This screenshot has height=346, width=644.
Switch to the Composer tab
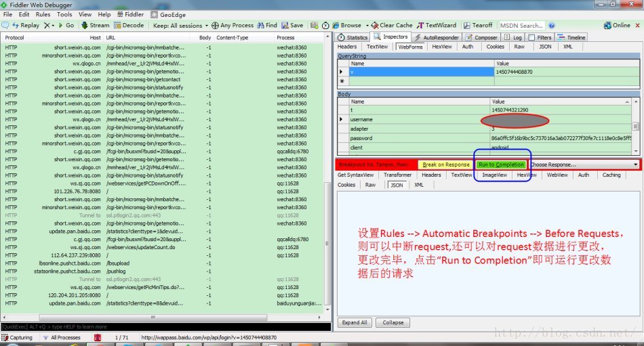481,37
